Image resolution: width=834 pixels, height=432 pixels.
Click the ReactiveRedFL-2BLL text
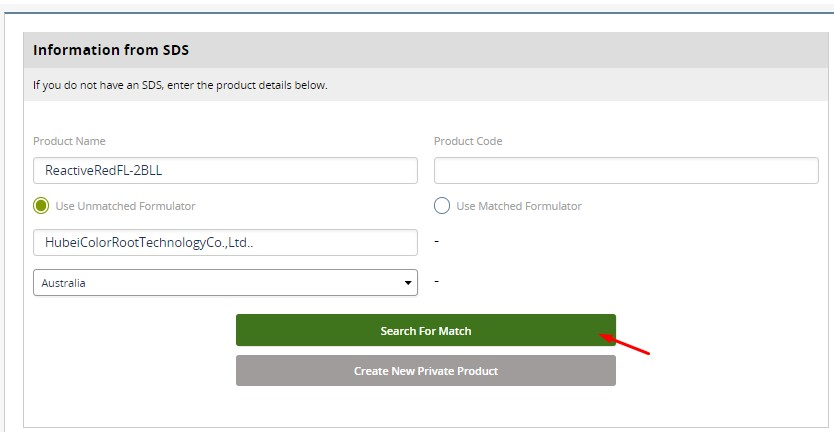point(104,171)
